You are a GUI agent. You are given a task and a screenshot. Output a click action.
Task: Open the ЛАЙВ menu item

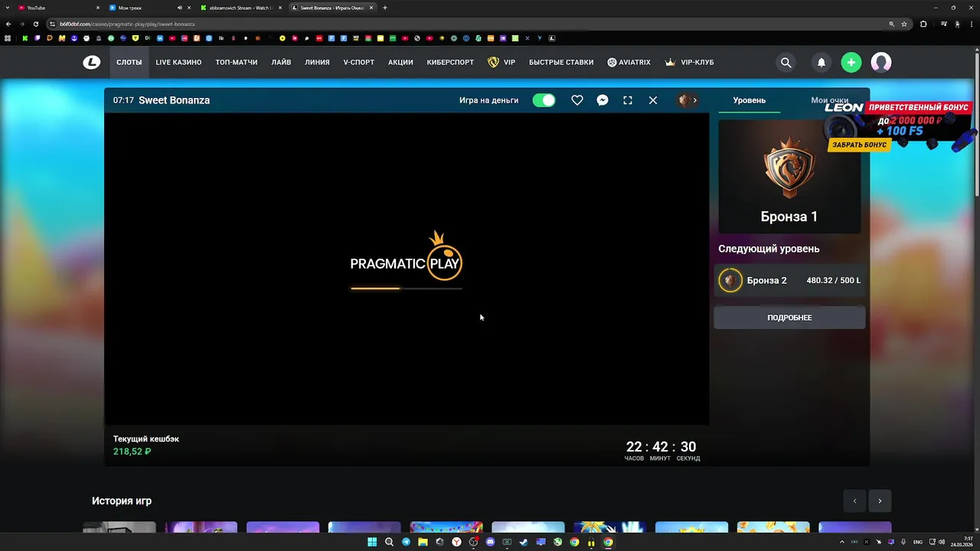(281, 63)
